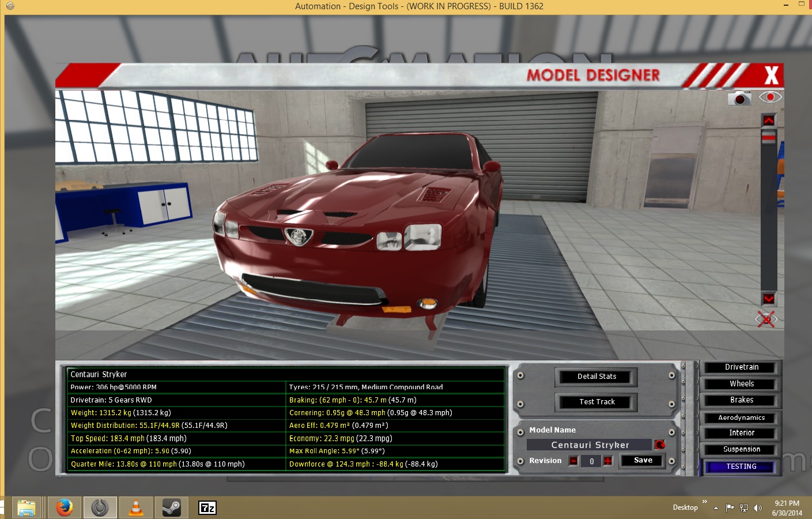Click the Quarter Mile: 13.80s stat

[157, 464]
